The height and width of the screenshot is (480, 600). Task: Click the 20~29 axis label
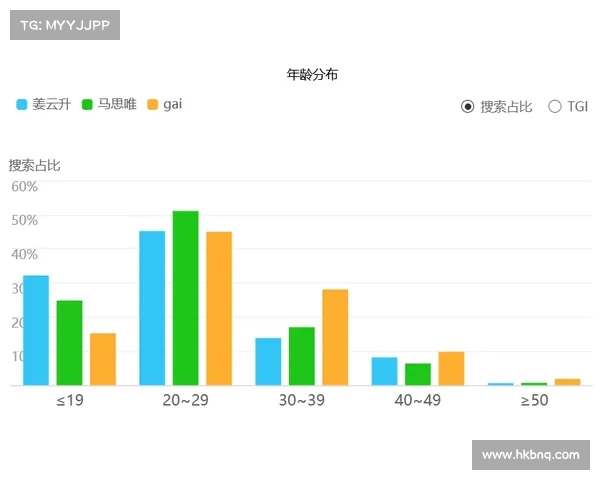(186, 400)
